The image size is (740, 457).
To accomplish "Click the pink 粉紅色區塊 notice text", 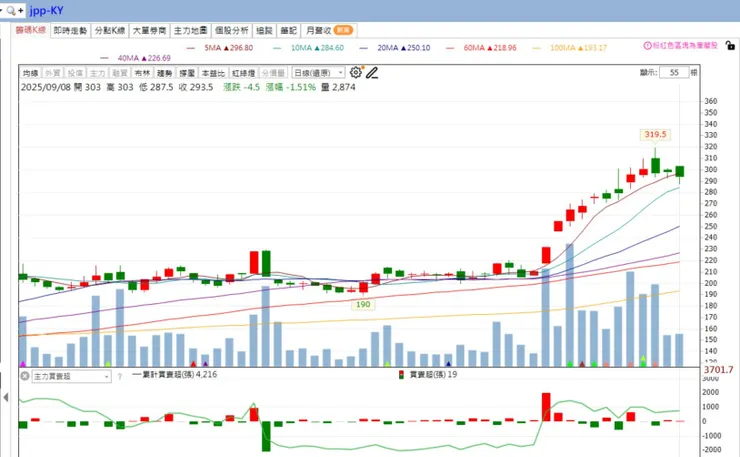I will (x=685, y=46).
